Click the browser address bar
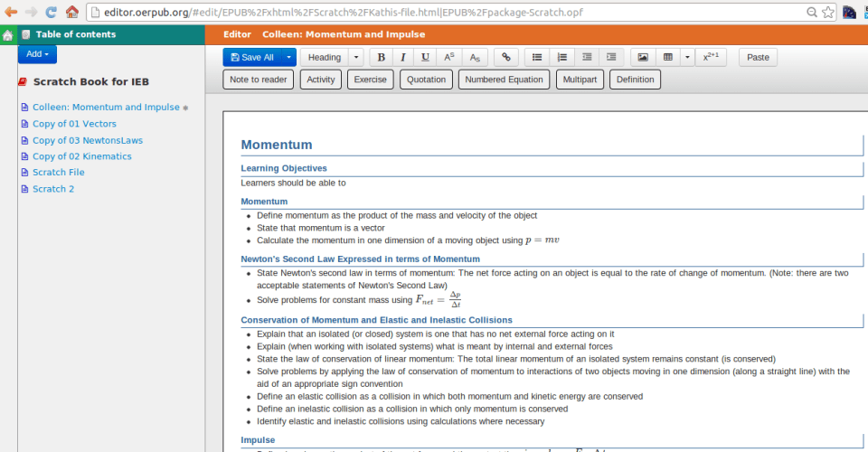The width and height of the screenshot is (868, 452). click(452, 13)
